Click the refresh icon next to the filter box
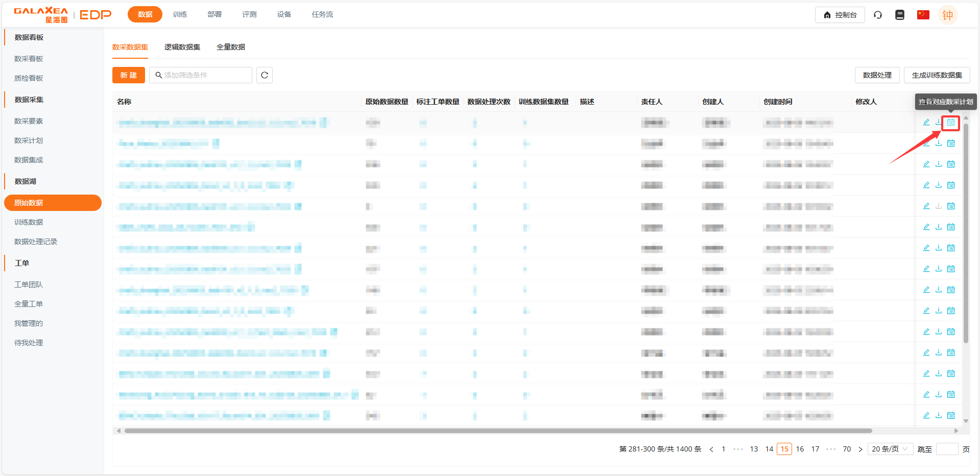980x476 pixels. pos(264,75)
